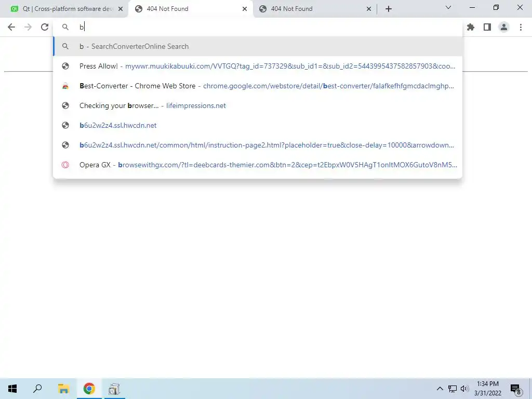Close the Qt tab
The image size is (532, 399).
click(121, 9)
